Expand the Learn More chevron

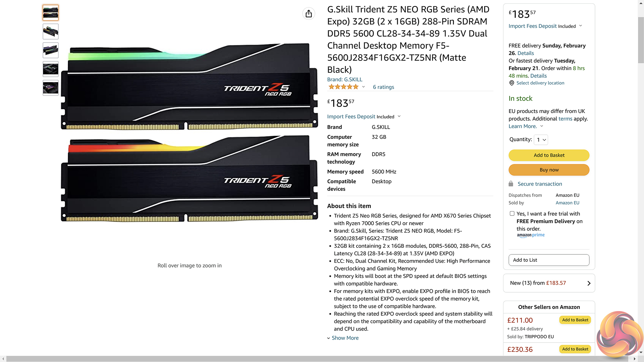click(x=542, y=126)
